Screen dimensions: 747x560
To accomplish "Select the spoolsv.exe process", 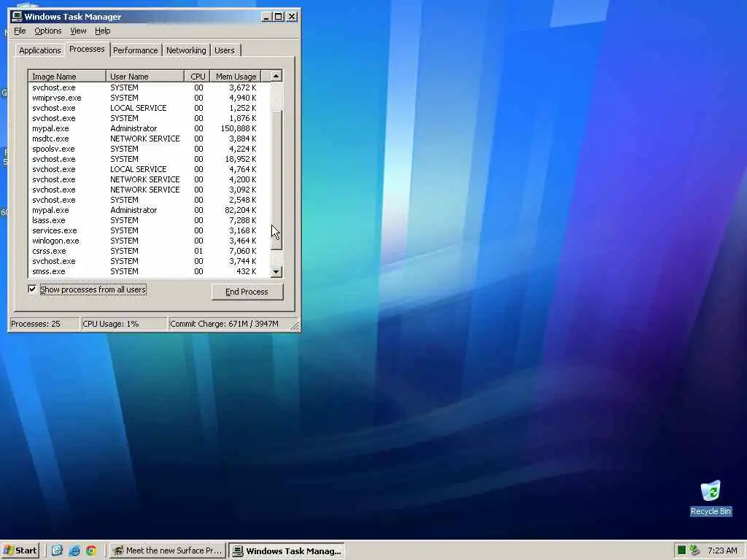I will click(x=149, y=149).
